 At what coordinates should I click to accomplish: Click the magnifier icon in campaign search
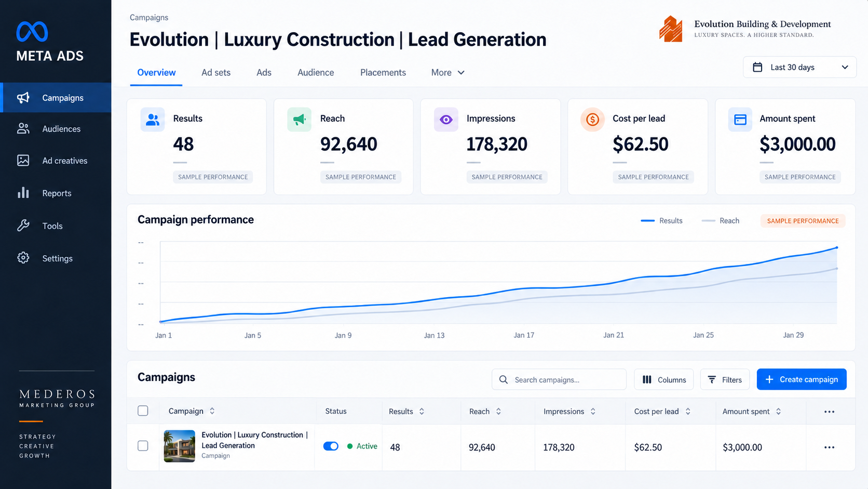503,380
